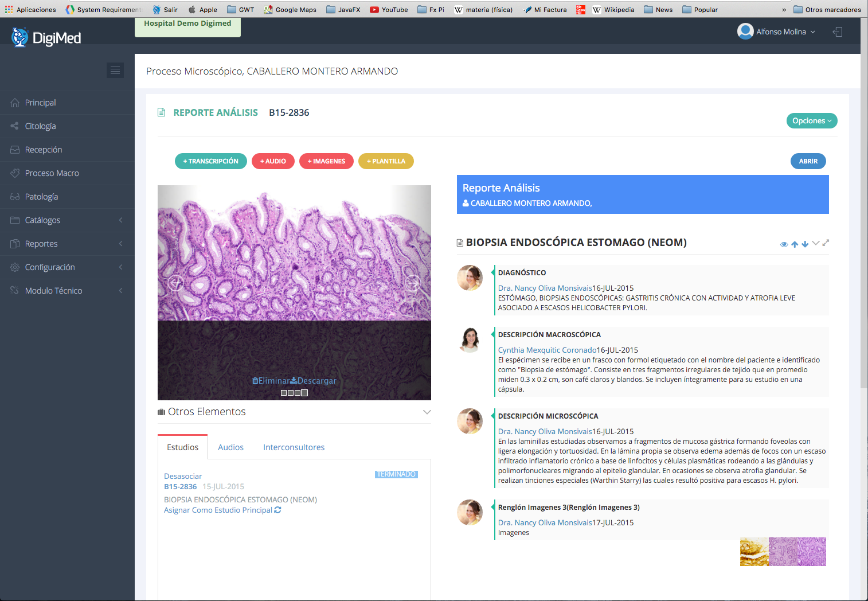Collapse the Otros Elementos section

click(427, 412)
